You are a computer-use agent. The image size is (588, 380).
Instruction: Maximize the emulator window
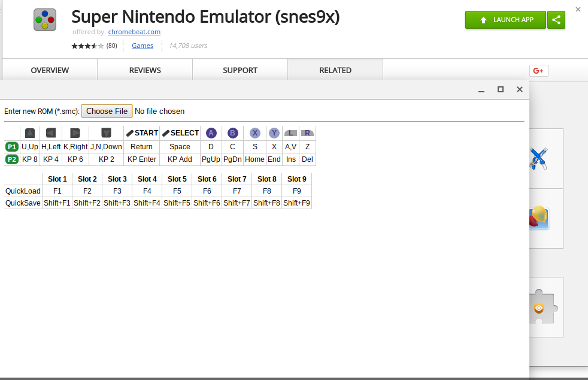pos(500,89)
